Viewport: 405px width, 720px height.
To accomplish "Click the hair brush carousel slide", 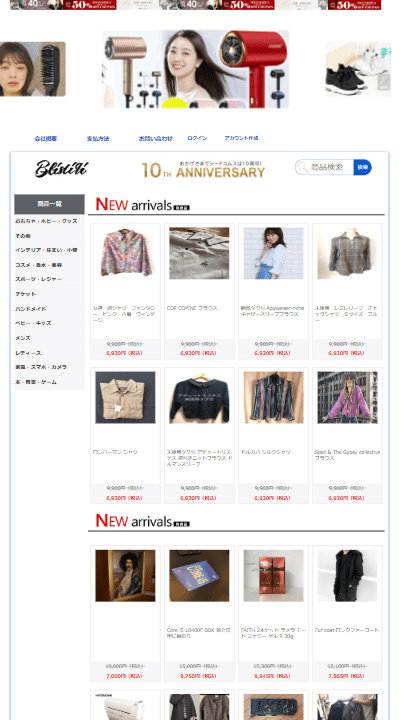I will (33, 69).
